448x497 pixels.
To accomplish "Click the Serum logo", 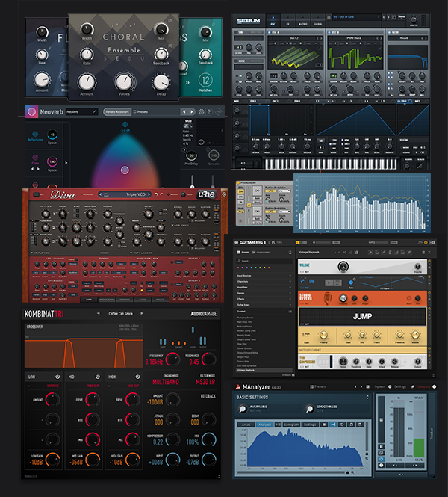I will click(249, 21).
